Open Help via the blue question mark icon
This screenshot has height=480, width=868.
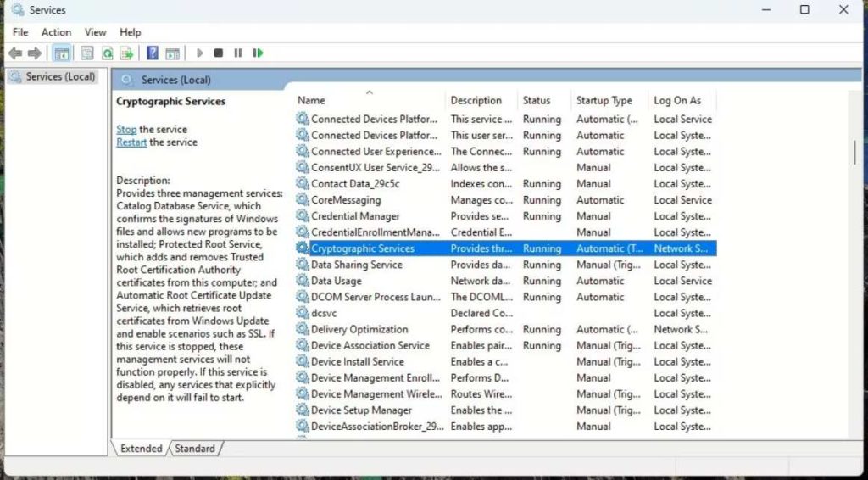153,53
